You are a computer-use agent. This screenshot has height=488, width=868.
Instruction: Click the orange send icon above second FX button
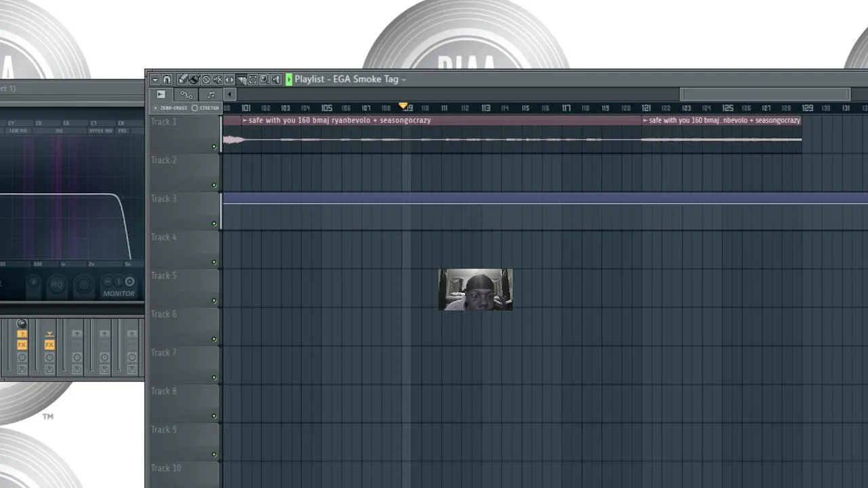(50, 333)
